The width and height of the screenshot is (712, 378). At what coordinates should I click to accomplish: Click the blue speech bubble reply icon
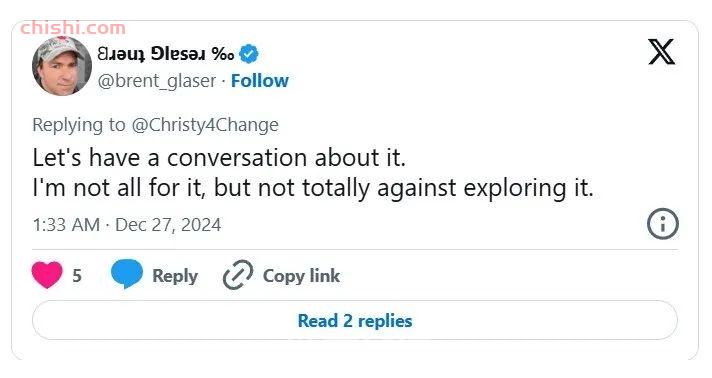point(127,274)
